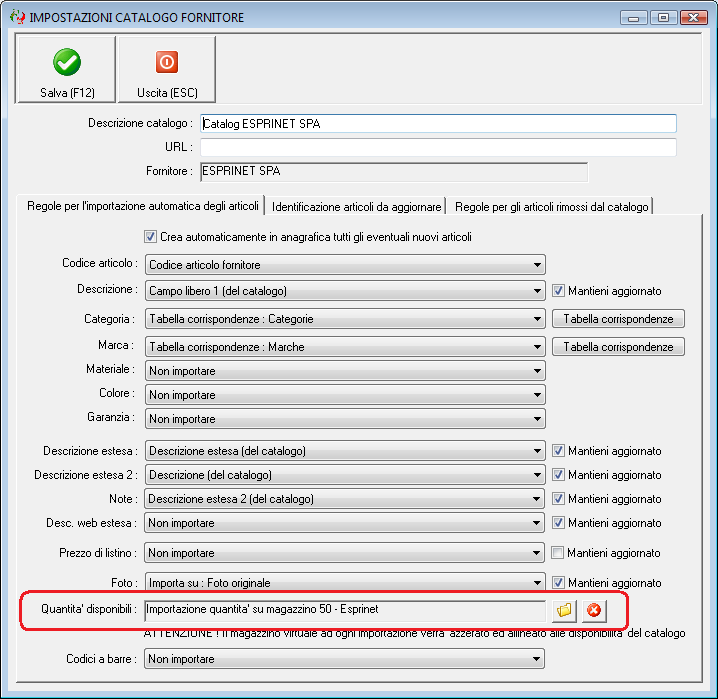Close the Impostazioni Catalogo Fornitore window
This screenshot has width=718, height=699.
pos(693,18)
